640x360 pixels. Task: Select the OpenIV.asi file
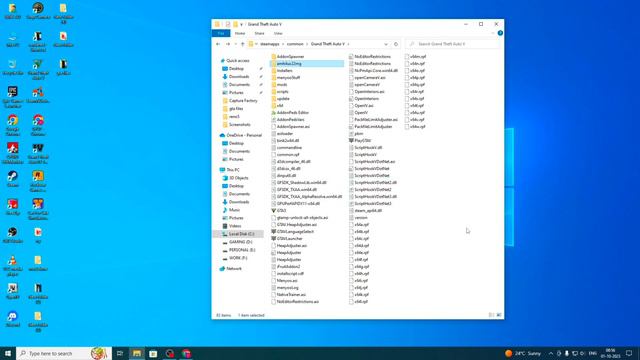coord(364,105)
